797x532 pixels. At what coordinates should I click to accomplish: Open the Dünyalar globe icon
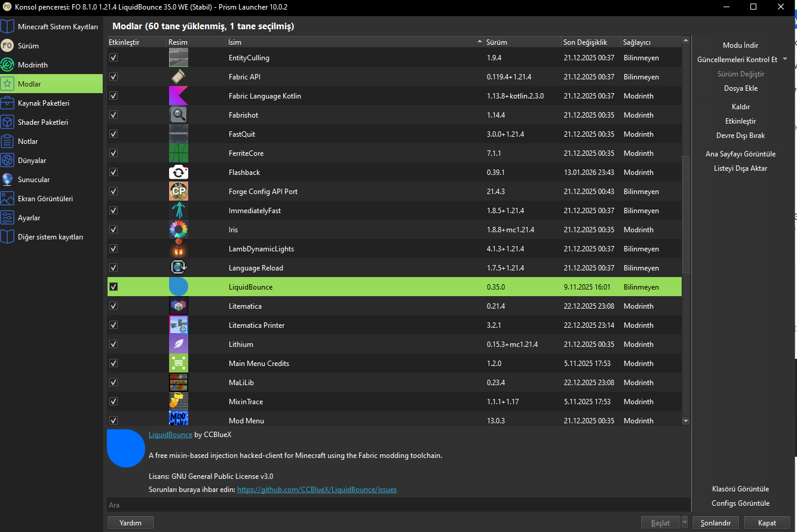click(x=8, y=160)
